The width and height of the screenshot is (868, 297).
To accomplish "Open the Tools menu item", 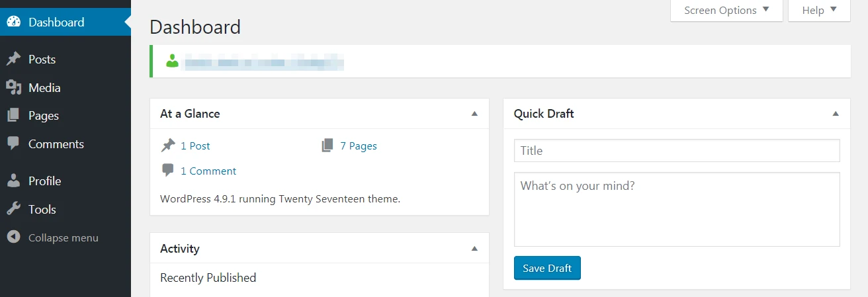I will point(65,210).
